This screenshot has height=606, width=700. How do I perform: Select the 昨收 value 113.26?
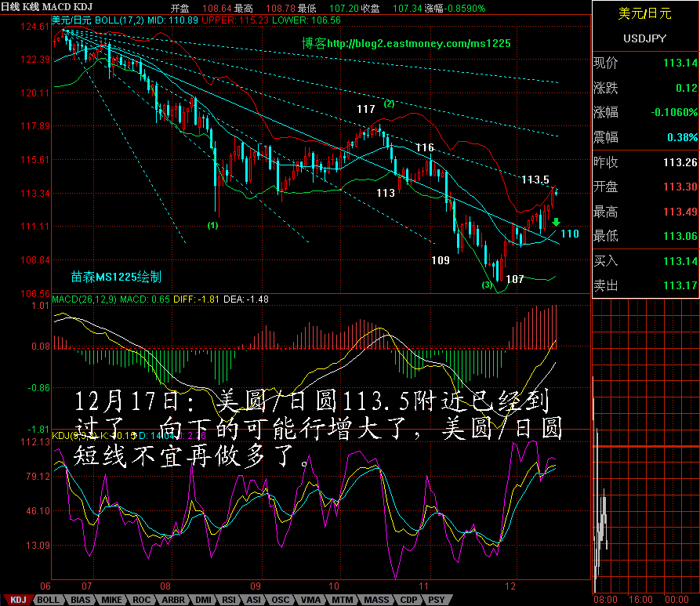coord(680,162)
